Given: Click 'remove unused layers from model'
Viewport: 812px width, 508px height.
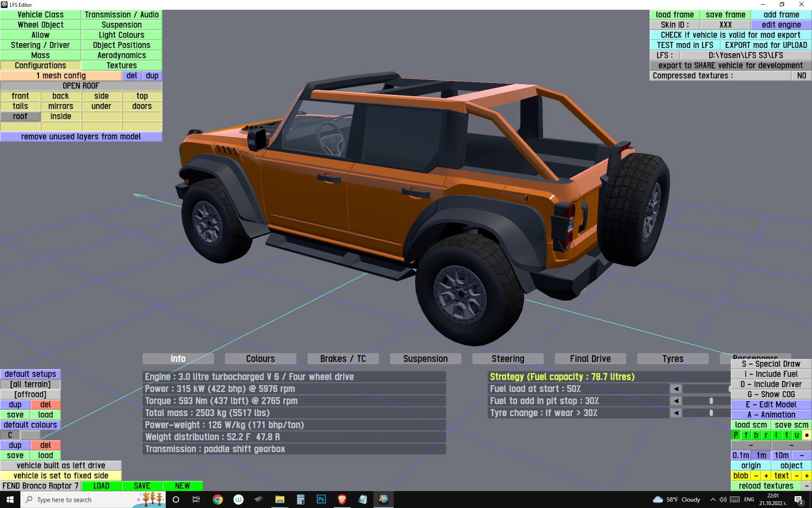Looking at the screenshot, I should 81,136.
